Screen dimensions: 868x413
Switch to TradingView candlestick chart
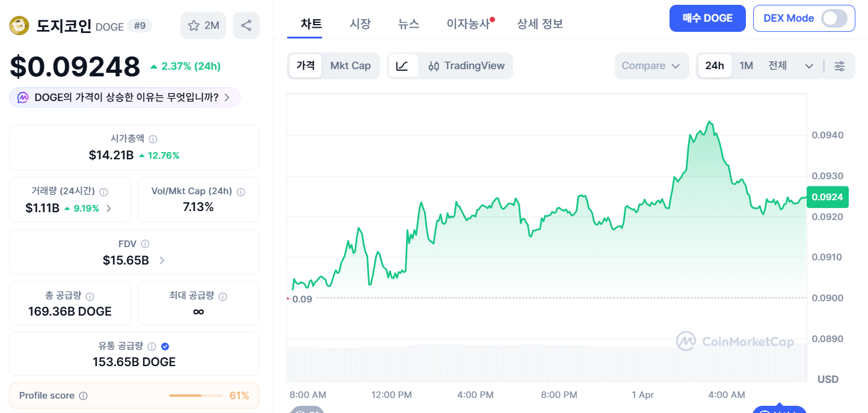[x=466, y=66]
